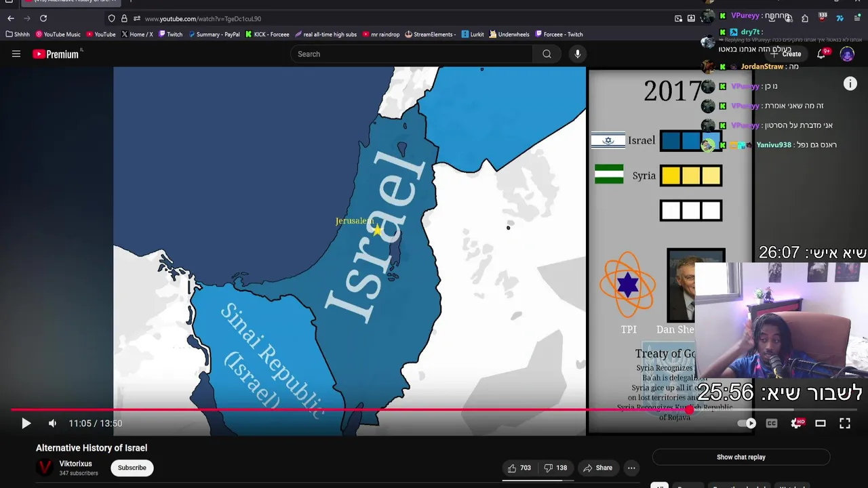
Task: Open the browser application menu
Action: pos(857,18)
